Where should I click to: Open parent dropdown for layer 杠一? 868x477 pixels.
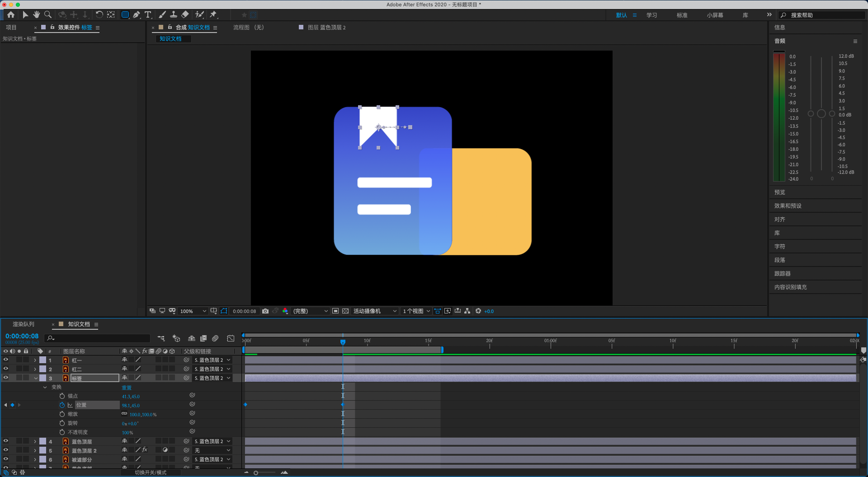[x=212, y=360]
